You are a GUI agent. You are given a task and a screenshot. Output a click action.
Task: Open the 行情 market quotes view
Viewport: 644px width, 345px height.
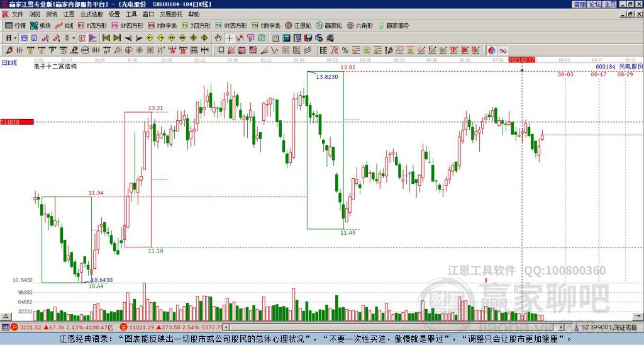tap(15, 25)
